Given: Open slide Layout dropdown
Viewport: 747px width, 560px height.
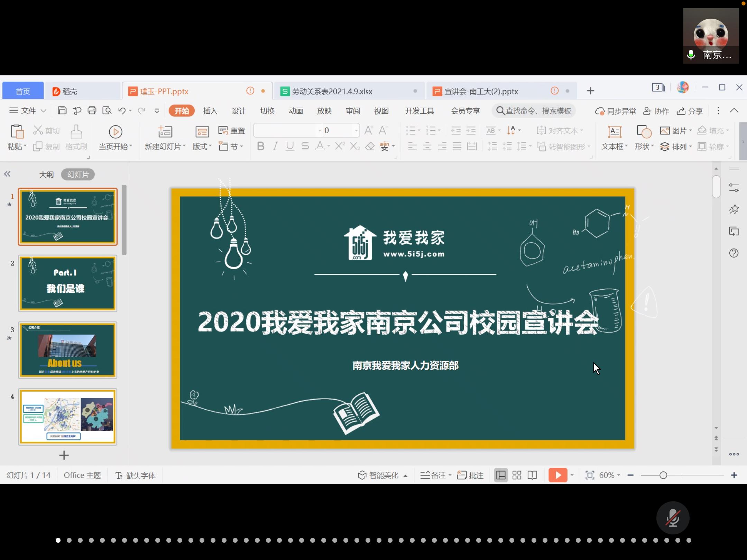Looking at the screenshot, I should click(202, 138).
